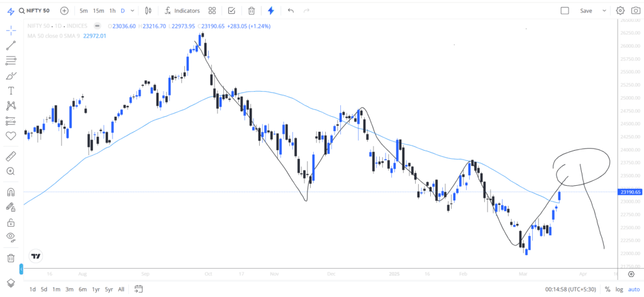
Task: Open chart settings gear icon
Action: (620, 11)
